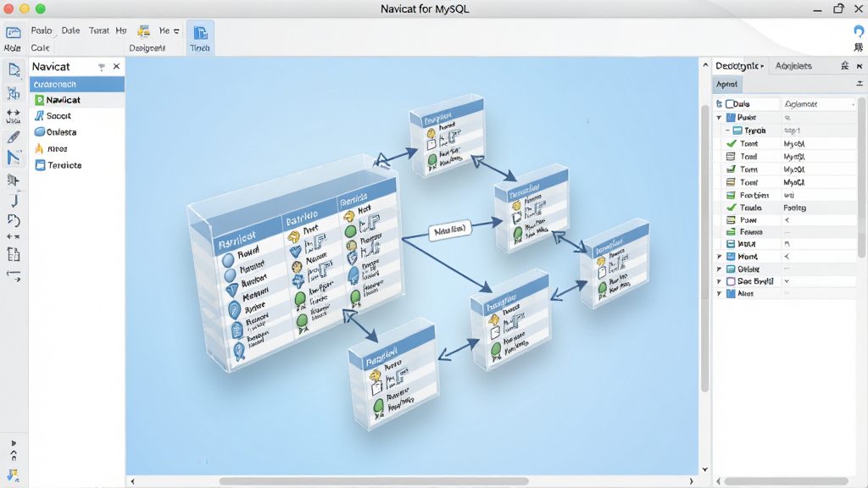Click the Nole icon in the top toolbar
Screen dimensions: 868x488
click(13, 33)
